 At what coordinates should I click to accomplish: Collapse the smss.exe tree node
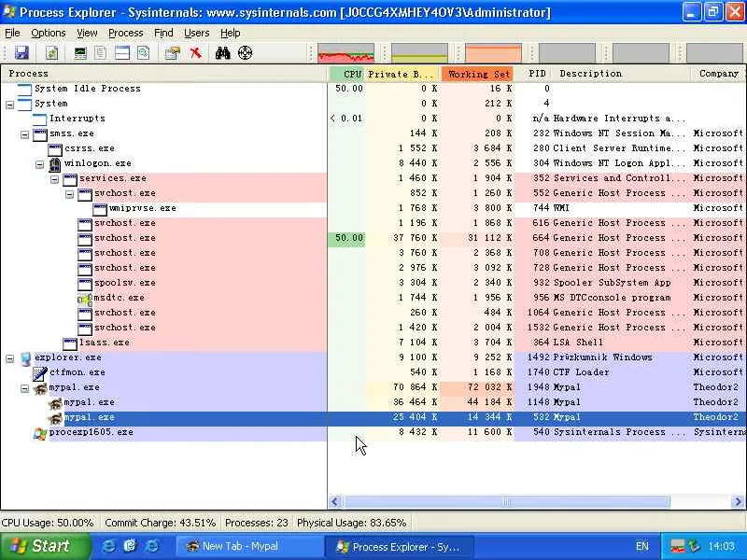tap(25, 133)
